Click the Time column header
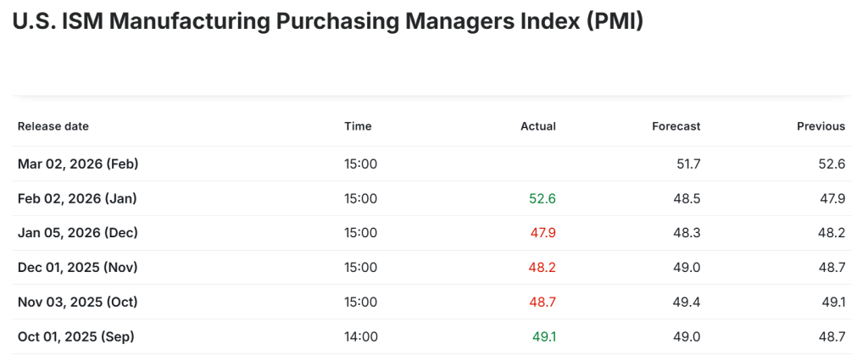 coord(358,126)
